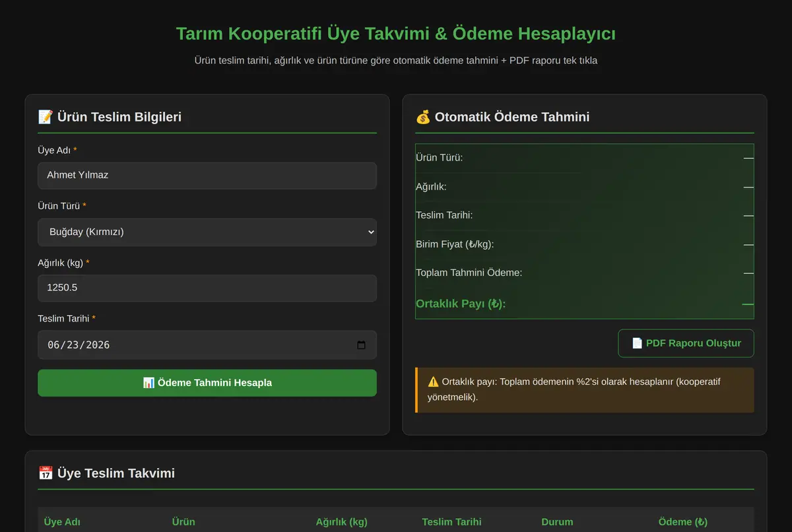
Task: Click the Ödeme (₺) table column header
Action: click(683, 522)
